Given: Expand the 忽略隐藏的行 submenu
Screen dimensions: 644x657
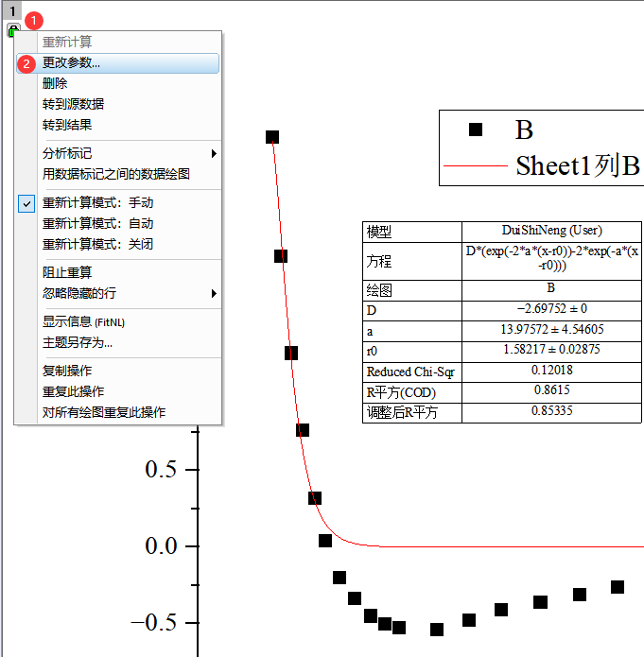Looking at the screenshot, I should [117, 293].
